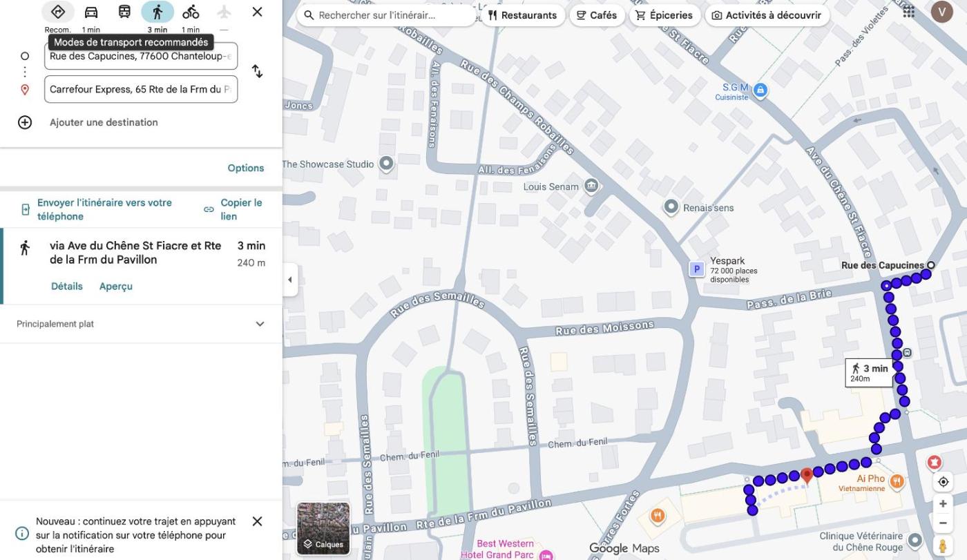Image resolution: width=967 pixels, height=560 pixels.
Task: Open the route Options menu
Action: click(x=246, y=168)
